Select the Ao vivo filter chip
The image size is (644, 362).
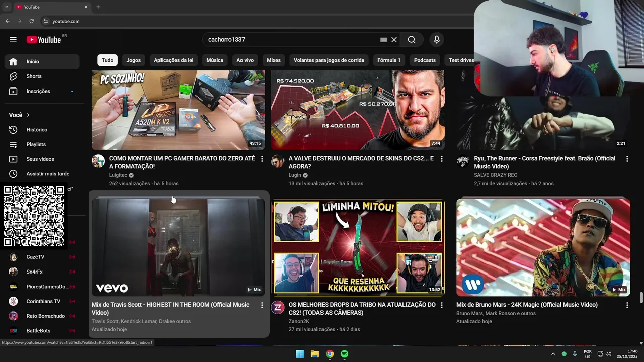(x=245, y=60)
